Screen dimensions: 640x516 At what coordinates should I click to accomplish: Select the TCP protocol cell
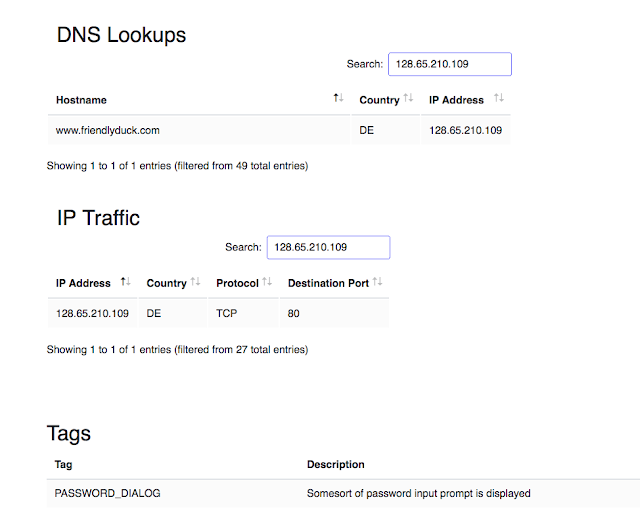[x=243, y=314]
